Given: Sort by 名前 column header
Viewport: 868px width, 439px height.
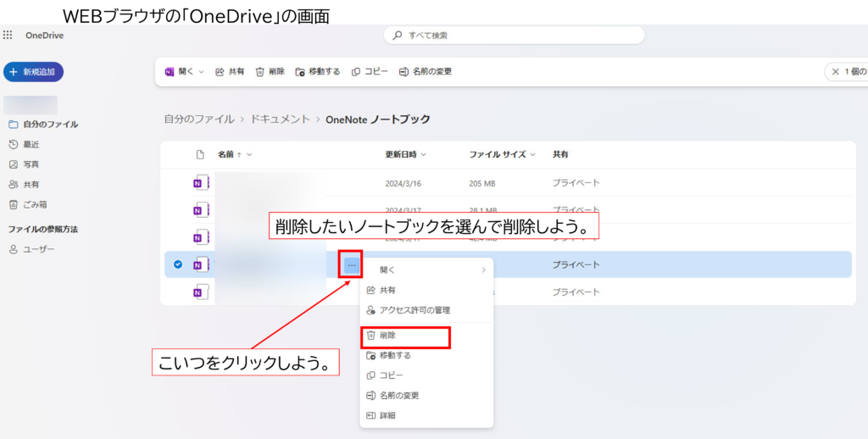Looking at the screenshot, I should 235,154.
